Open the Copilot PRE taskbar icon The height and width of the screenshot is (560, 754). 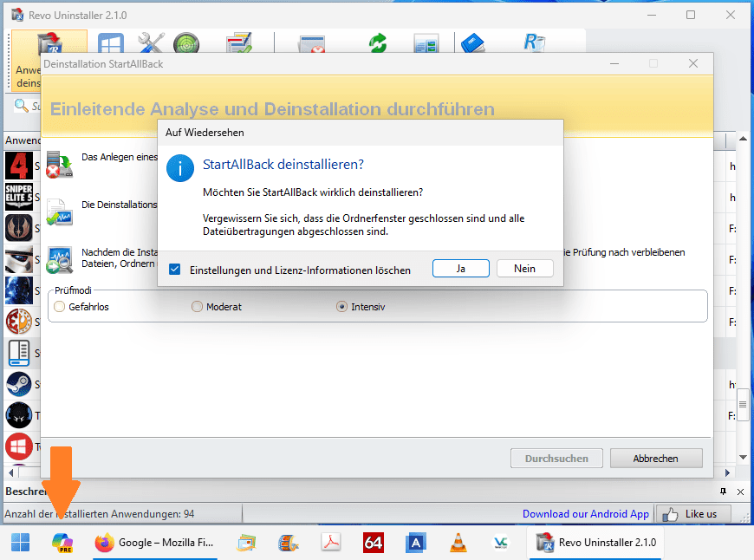[x=62, y=542]
